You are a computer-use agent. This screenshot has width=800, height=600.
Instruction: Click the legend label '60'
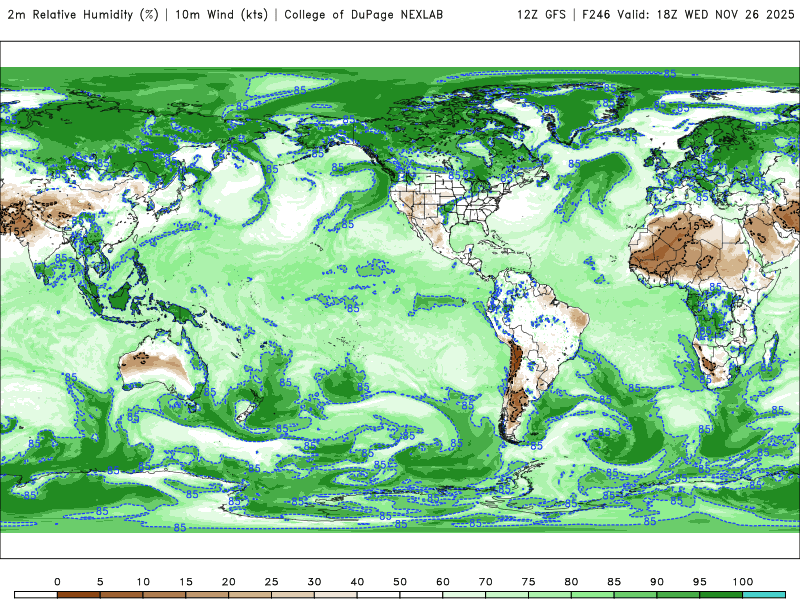tap(443, 582)
